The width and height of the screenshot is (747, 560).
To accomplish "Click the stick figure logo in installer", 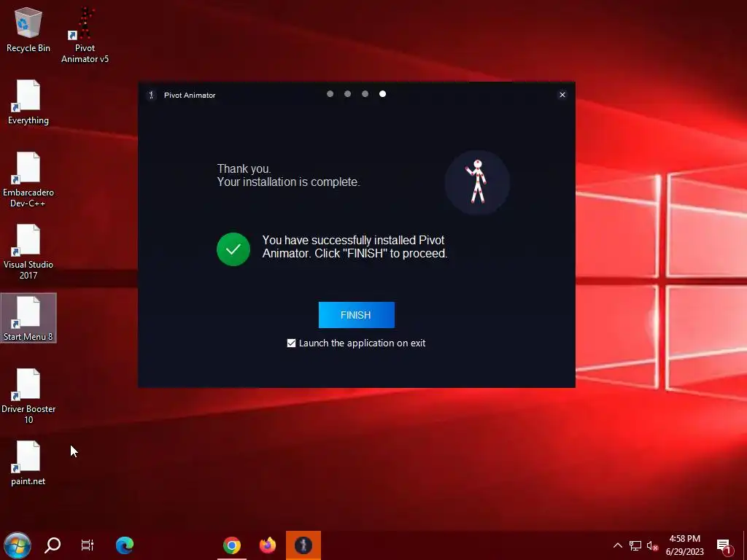I will [477, 182].
